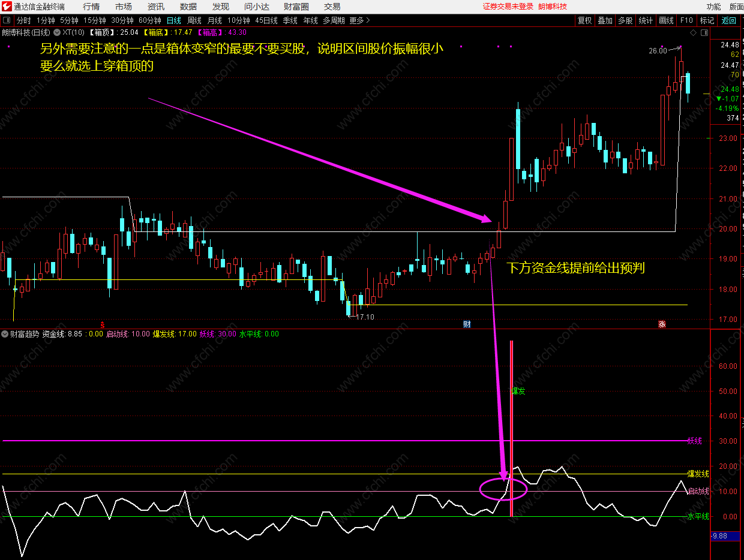Switch to 30分钟 period
This screenshot has height=560, width=744.
click(122, 20)
